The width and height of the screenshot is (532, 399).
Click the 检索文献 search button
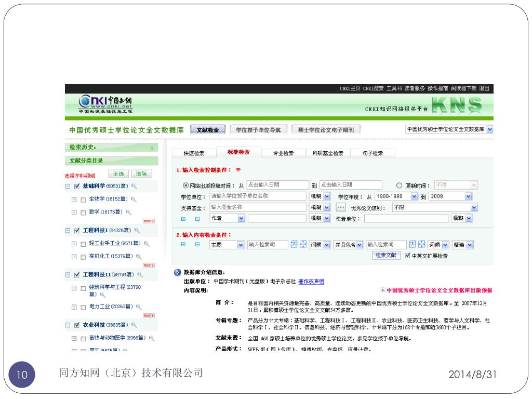click(386, 255)
